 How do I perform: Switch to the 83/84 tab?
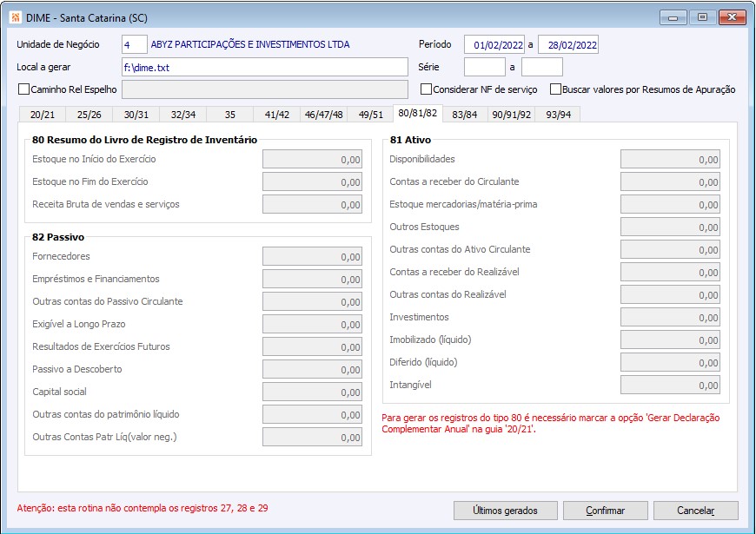[464, 115]
